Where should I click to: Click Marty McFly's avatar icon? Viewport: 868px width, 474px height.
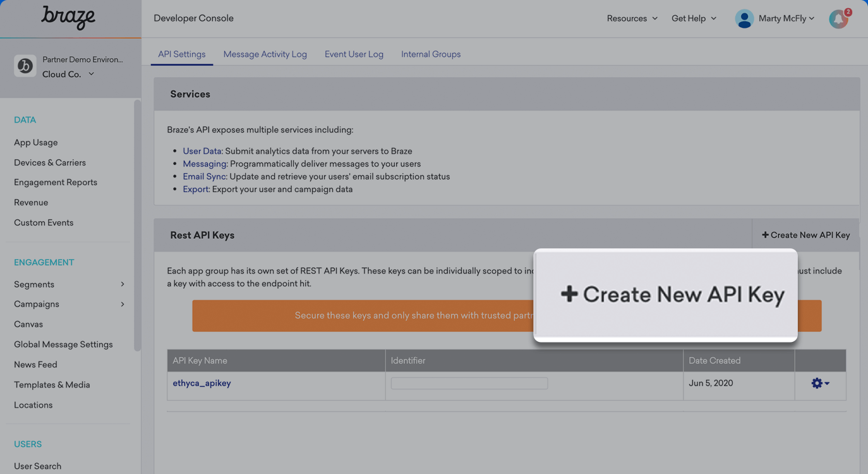pyautogui.click(x=744, y=19)
